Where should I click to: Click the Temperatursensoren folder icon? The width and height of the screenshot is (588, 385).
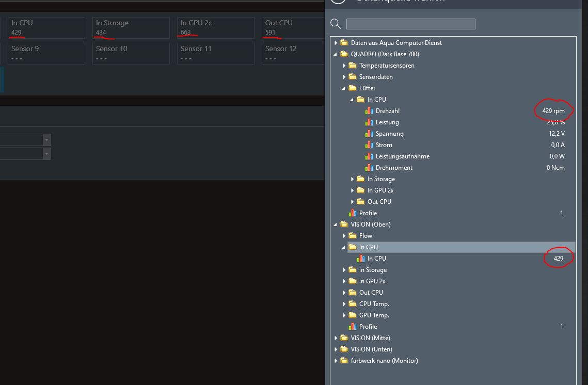tap(353, 65)
